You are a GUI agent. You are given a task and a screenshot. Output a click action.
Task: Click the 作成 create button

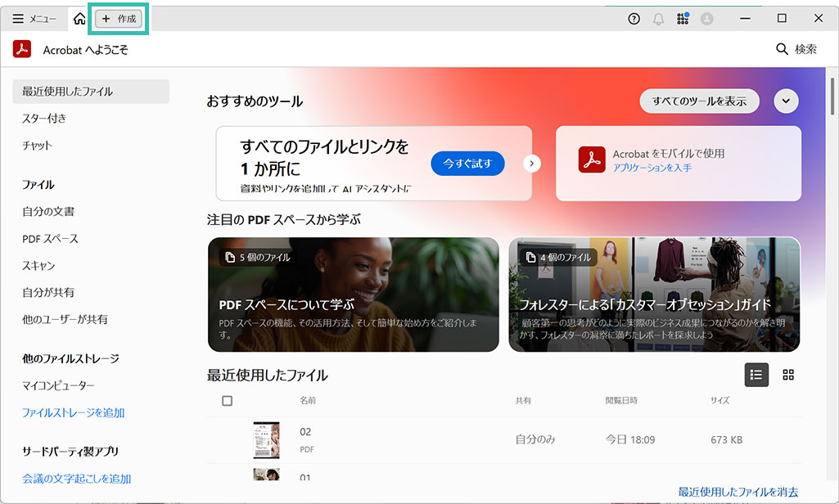120,19
